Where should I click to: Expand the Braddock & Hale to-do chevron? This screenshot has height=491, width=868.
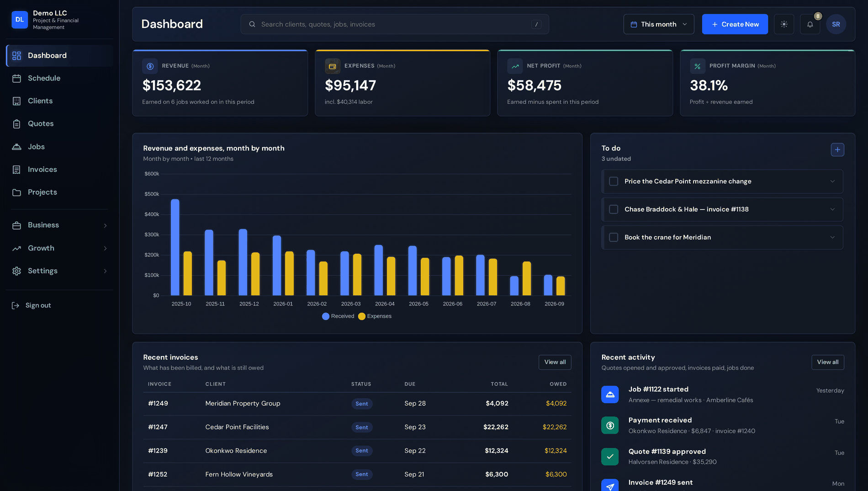point(832,209)
